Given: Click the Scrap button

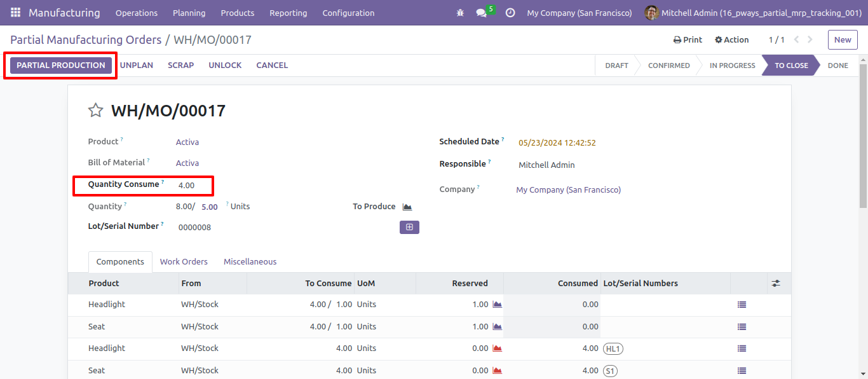Looking at the screenshot, I should click(x=181, y=65).
